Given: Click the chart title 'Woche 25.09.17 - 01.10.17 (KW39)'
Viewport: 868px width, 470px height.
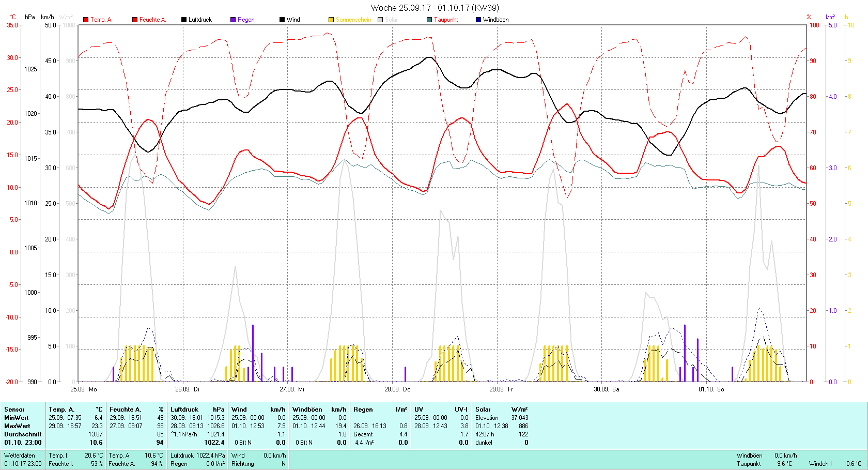Looking at the screenshot, I should (435, 8).
